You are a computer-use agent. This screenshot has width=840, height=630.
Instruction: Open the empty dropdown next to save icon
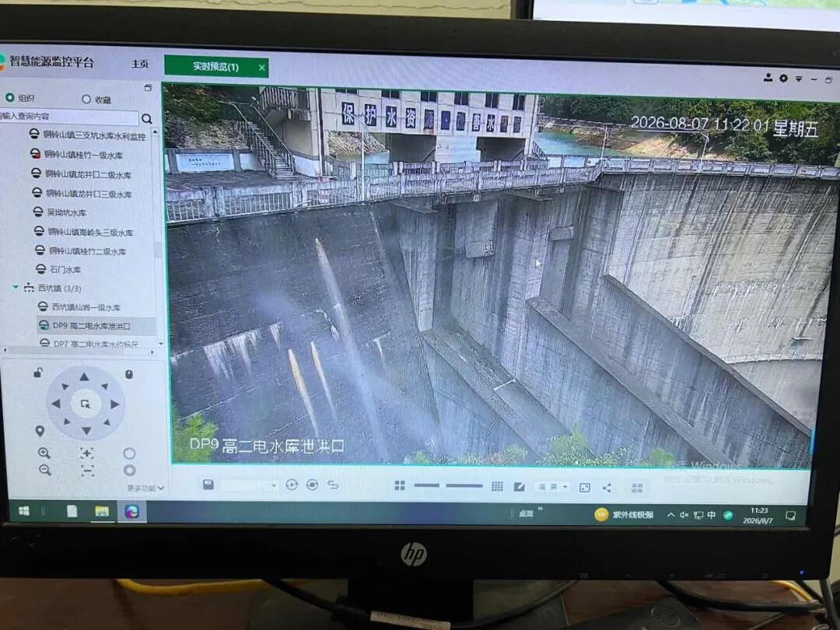(x=249, y=485)
